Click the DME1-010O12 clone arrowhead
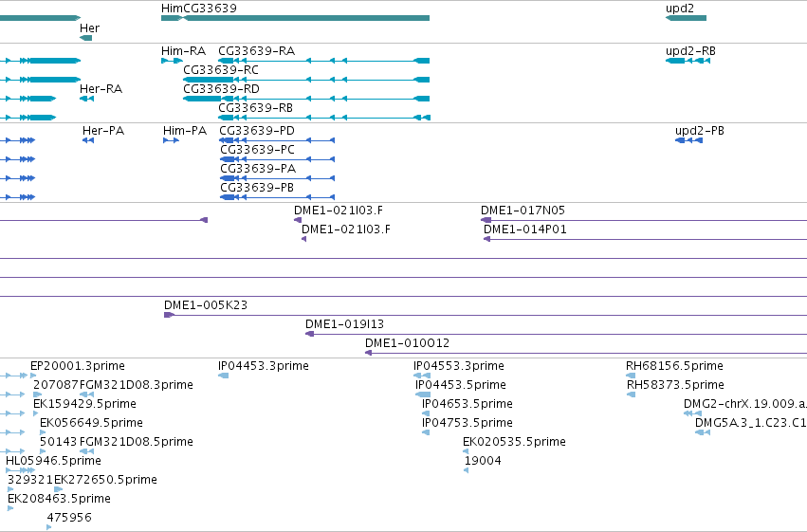This screenshot has width=807, height=532. point(369,353)
